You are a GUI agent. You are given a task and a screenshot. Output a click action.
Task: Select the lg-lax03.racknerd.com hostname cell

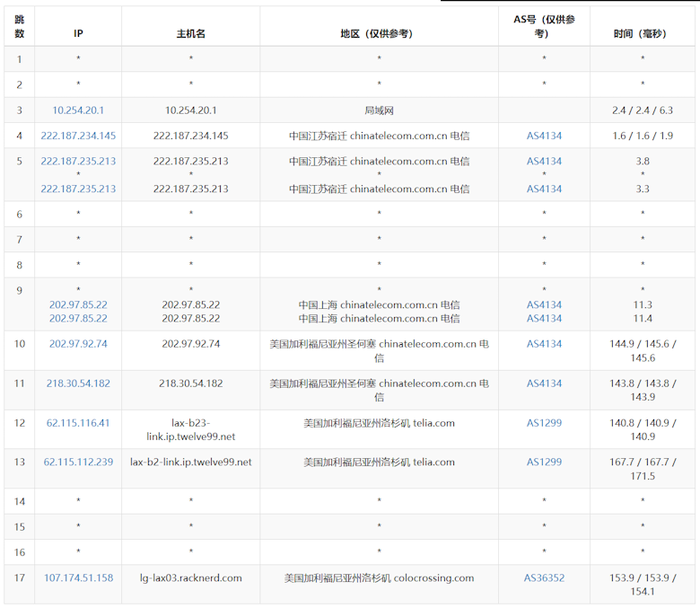[190, 578]
